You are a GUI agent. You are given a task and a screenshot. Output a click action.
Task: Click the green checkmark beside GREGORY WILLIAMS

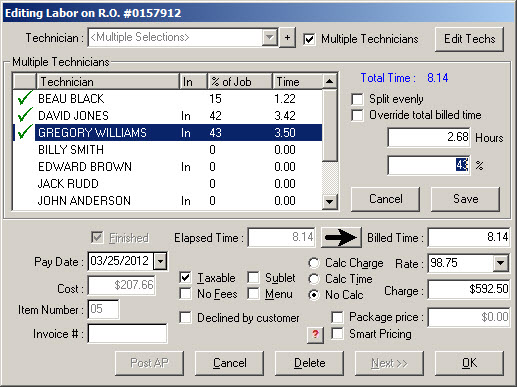[25, 132]
